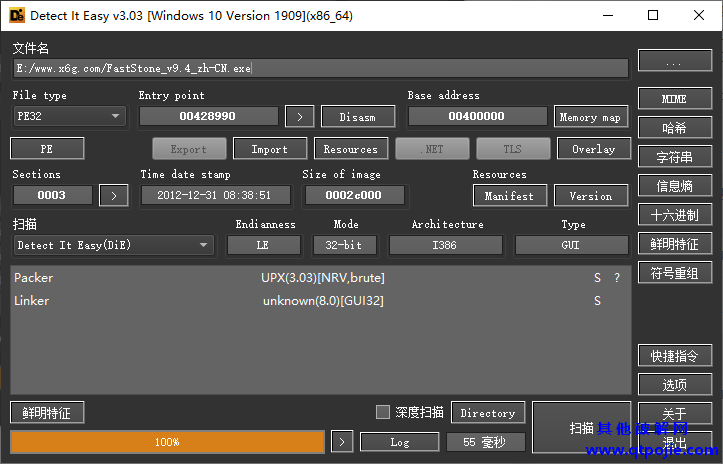Click the Sections value 0003
723x464 pixels.
pos(53,195)
